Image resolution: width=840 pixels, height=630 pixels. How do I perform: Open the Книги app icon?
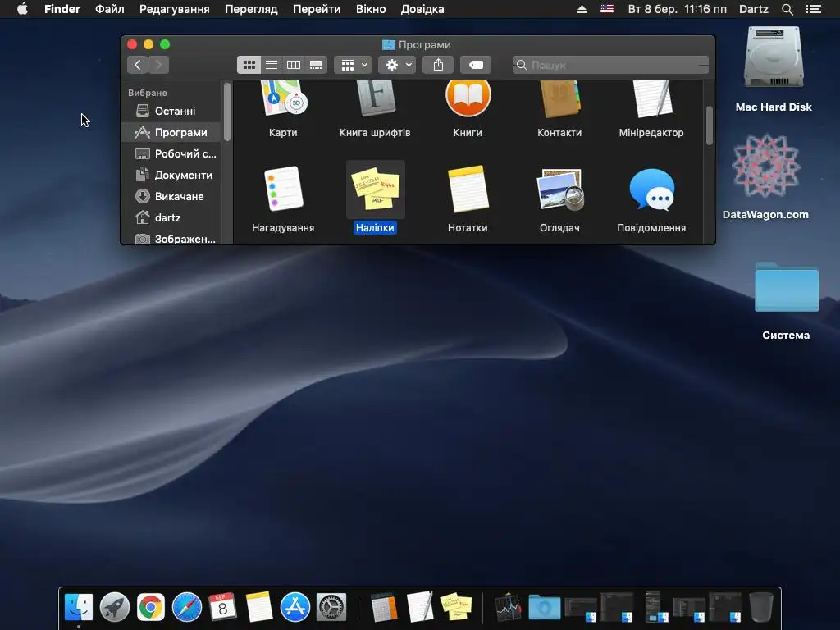[468, 98]
